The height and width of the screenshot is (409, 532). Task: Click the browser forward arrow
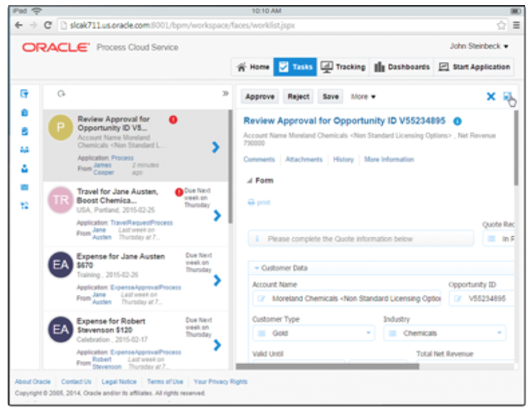(x=33, y=25)
